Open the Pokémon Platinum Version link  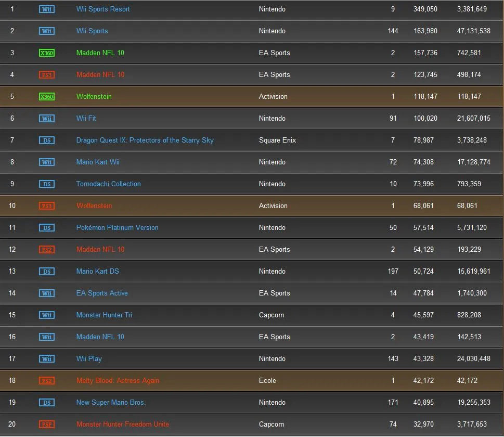[117, 228]
